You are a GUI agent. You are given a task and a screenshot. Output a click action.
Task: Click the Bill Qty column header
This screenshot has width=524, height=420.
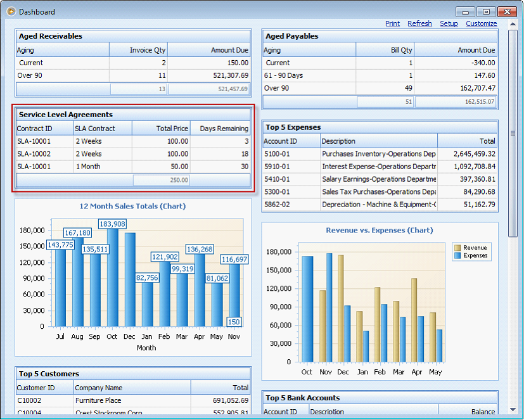pos(385,50)
